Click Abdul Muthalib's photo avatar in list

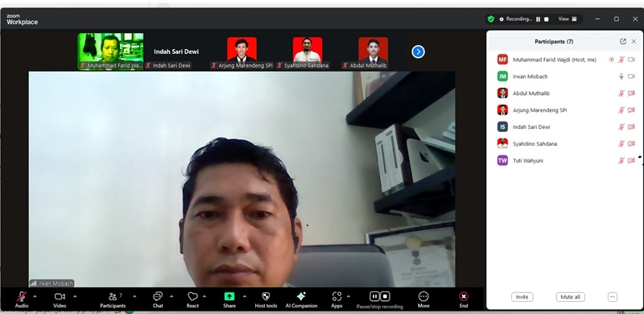pos(502,93)
